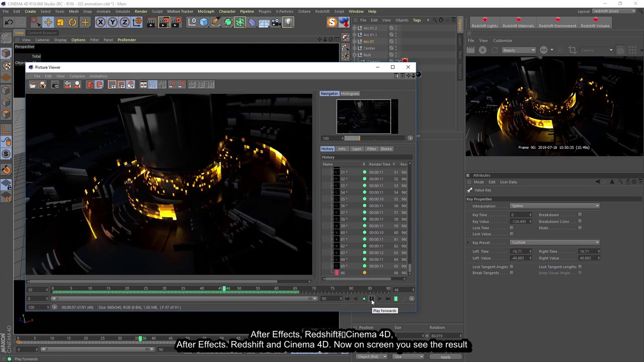Select the Scale tool
The width and height of the screenshot is (644, 362).
(x=60, y=22)
